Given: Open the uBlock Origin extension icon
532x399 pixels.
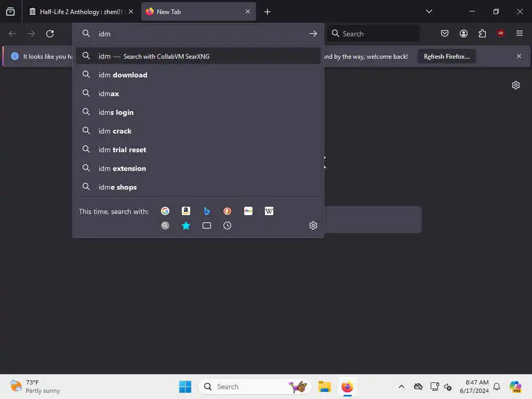Looking at the screenshot, I should tap(500, 33).
